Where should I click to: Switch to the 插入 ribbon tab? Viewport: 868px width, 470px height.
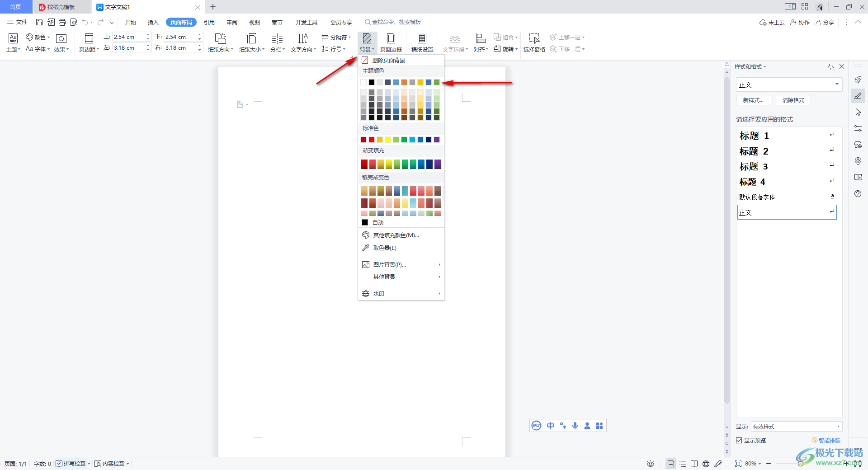click(153, 22)
